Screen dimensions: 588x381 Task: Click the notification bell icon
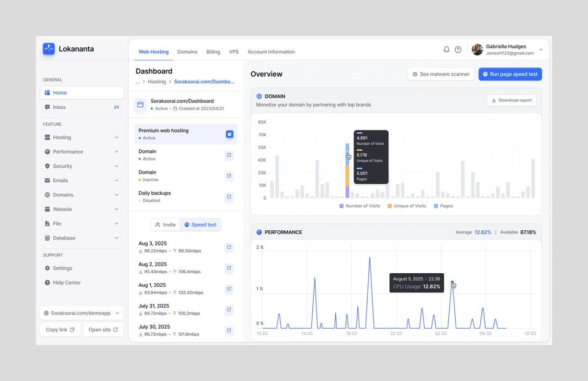coord(447,50)
